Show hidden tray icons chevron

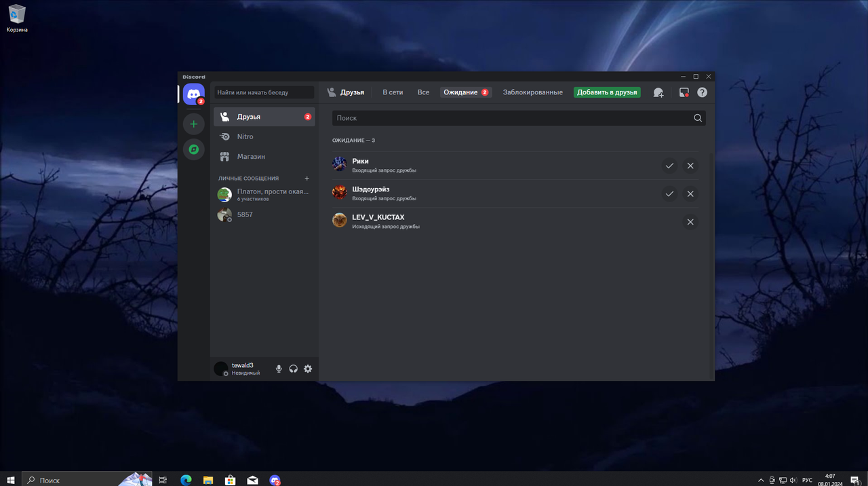[x=761, y=480]
